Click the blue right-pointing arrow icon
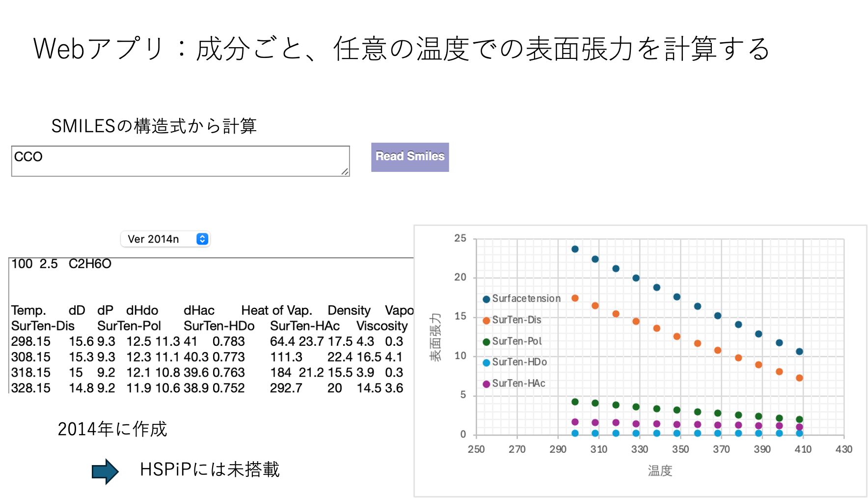The image size is (868, 498). coord(105,471)
